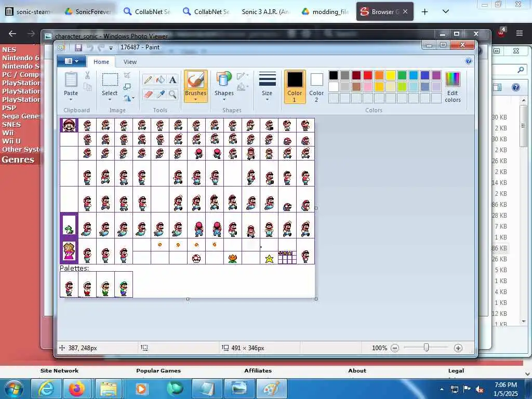Screen dimensions: 532x399
Task: Expand Customize Quick Access Toolbar arrow
Action: click(x=111, y=48)
